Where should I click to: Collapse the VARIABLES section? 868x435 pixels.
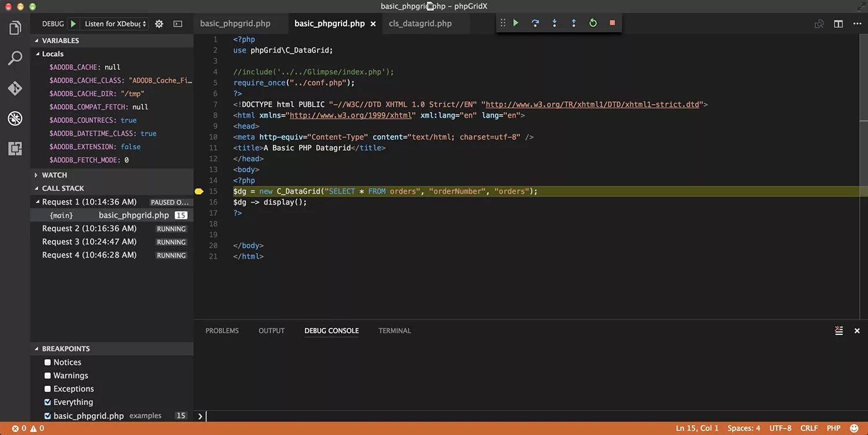pos(112,40)
